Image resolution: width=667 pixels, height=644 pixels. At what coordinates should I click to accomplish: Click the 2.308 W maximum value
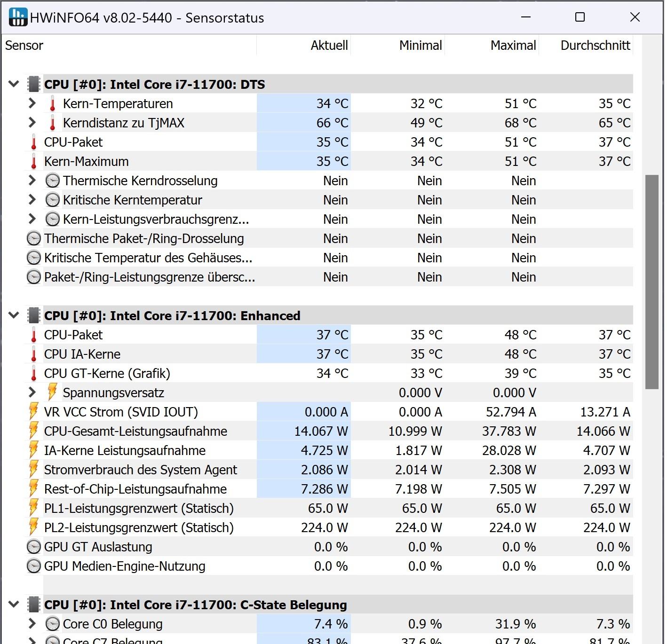[512, 470]
